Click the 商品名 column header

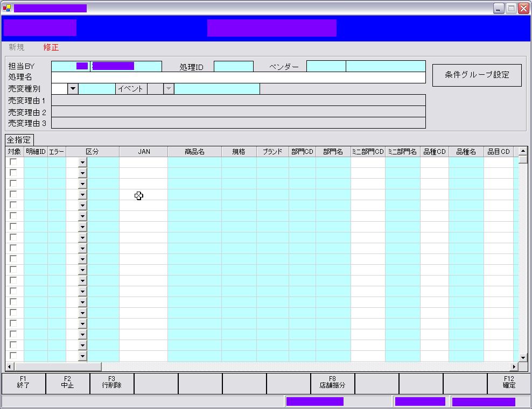click(195, 152)
